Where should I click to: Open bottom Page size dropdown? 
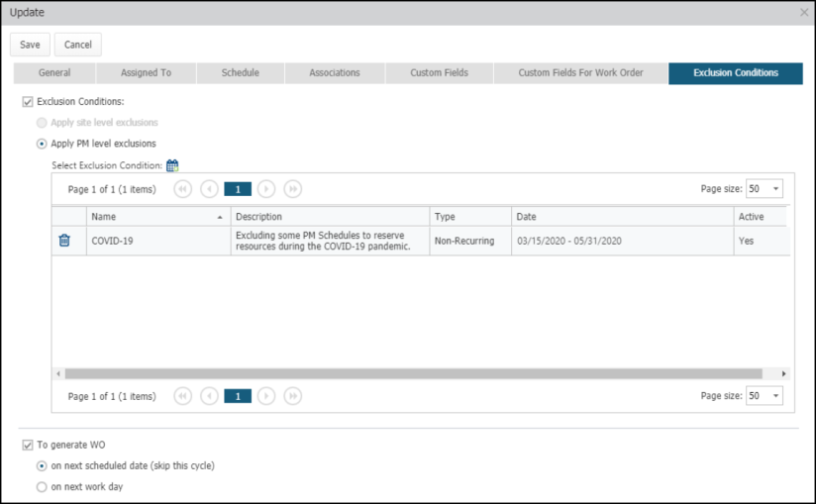pyautogui.click(x=765, y=396)
